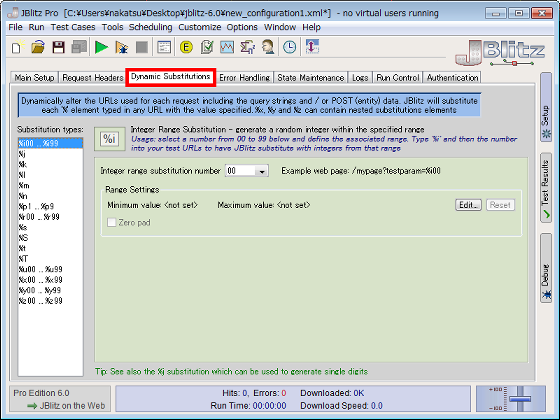Image resolution: width=560 pixels, height=420 pixels.
Task: Switch to the Error Handling tab
Action: coord(245,78)
